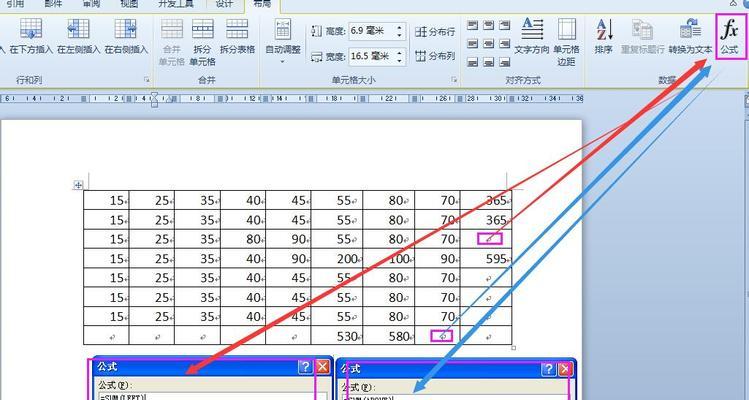Open 单元格大小 group dialog launcher

tap(454, 80)
